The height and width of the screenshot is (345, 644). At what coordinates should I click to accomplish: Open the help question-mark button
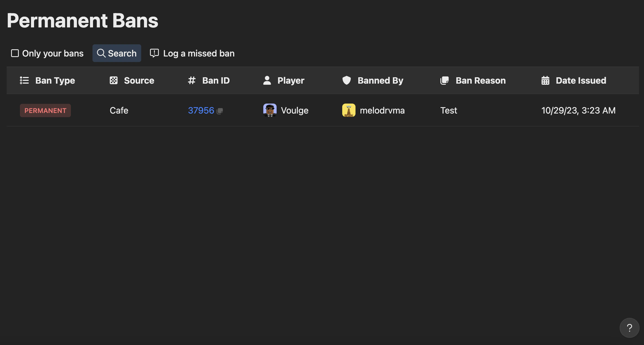click(629, 328)
